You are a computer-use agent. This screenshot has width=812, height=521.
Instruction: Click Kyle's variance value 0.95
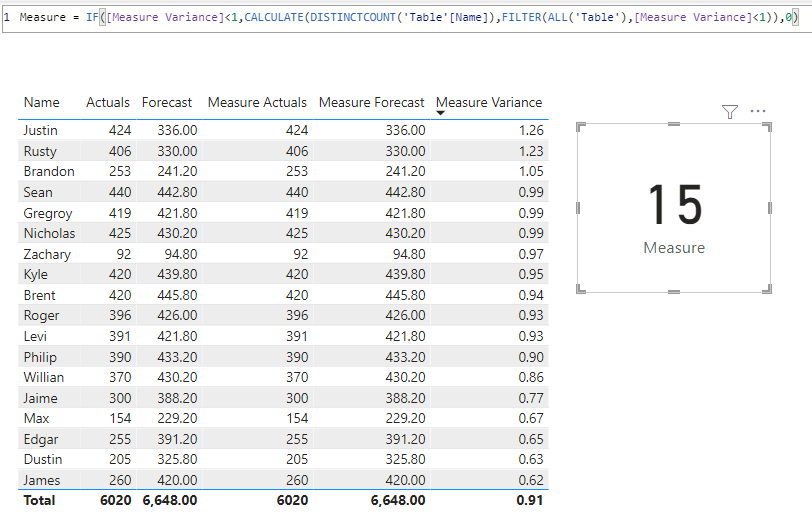(531, 274)
